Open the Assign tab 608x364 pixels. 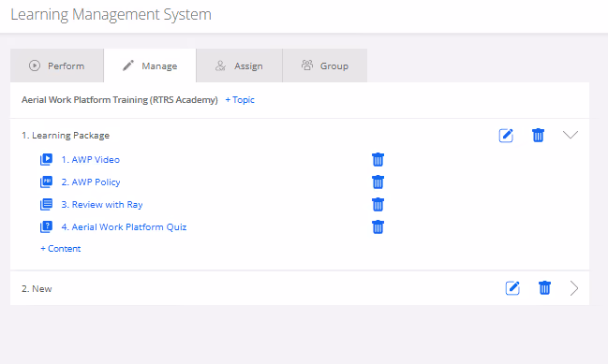coord(239,66)
